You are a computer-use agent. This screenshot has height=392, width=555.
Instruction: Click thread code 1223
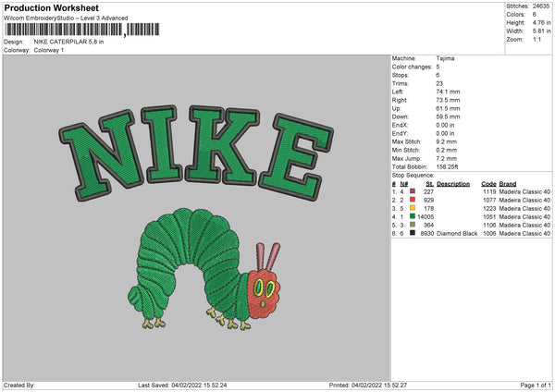coord(489,208)
